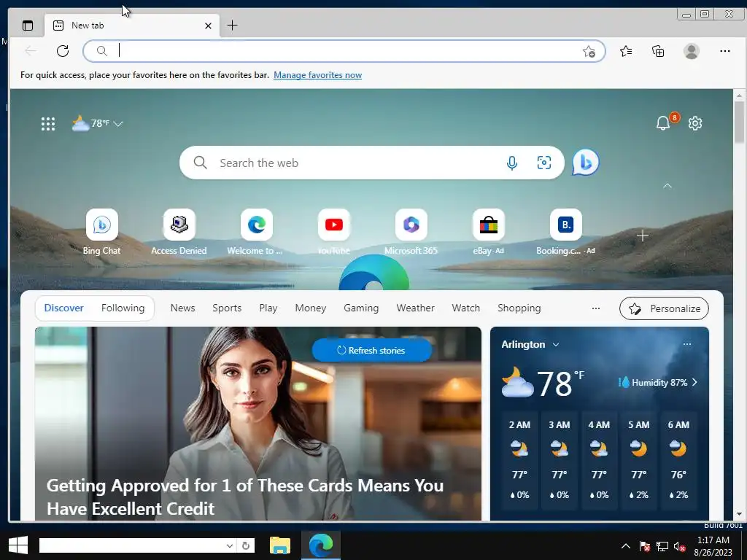This screenshot has width=747, height=560.
Task: Open the Gaming tab
Action: tap(361, 308)
